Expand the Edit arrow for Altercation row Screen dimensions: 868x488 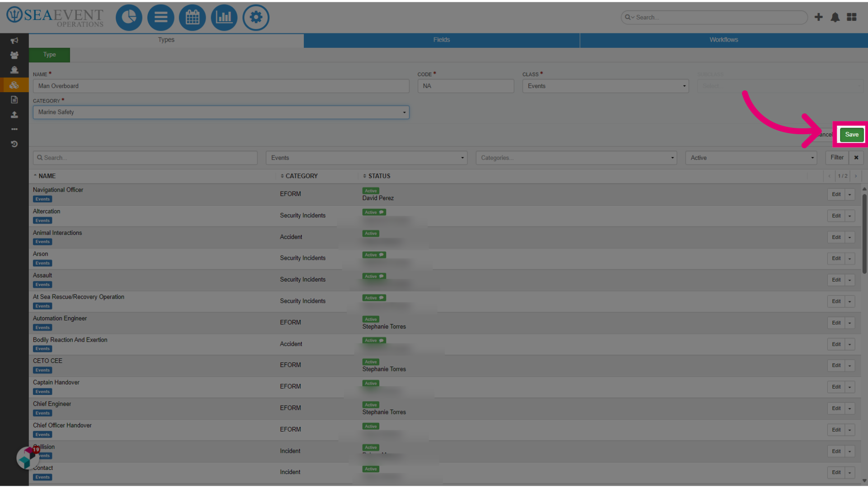coord(850,216)
